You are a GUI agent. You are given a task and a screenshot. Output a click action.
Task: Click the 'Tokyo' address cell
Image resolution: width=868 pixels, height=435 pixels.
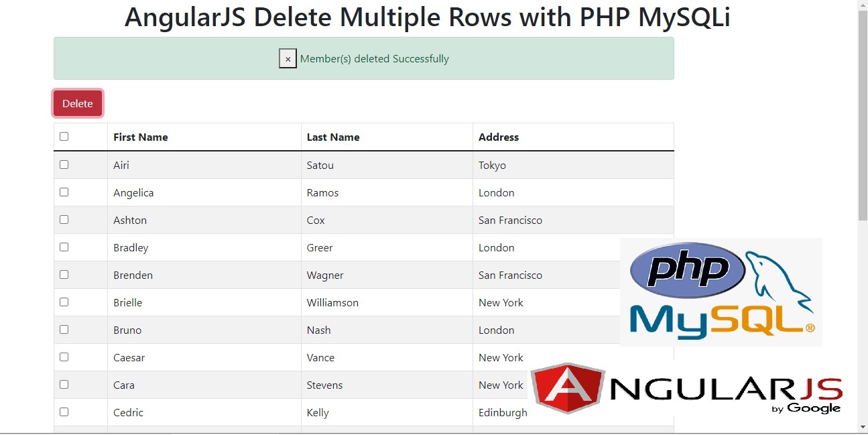(x=573, y=165)
